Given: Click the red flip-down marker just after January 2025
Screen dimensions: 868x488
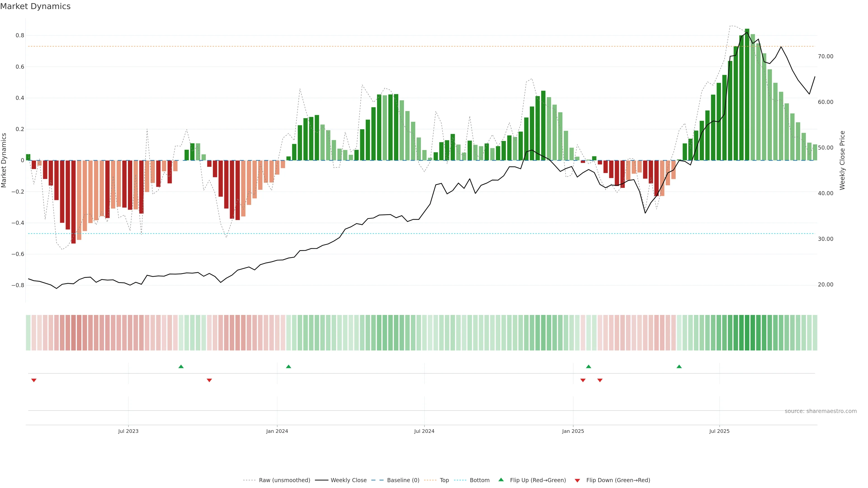Looking at the screenshot, I should tap(583, 380).
